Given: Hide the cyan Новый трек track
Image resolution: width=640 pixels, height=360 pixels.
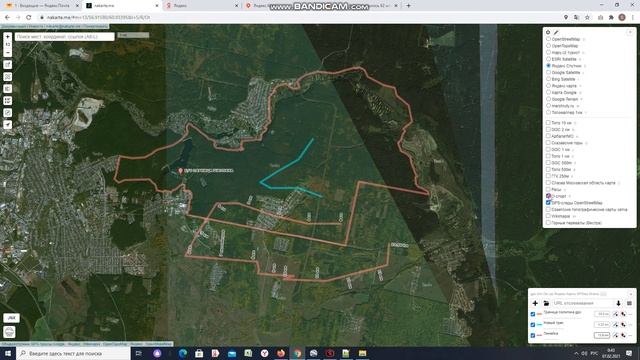Looking at the screenshot, I should [x=533, y=325].
